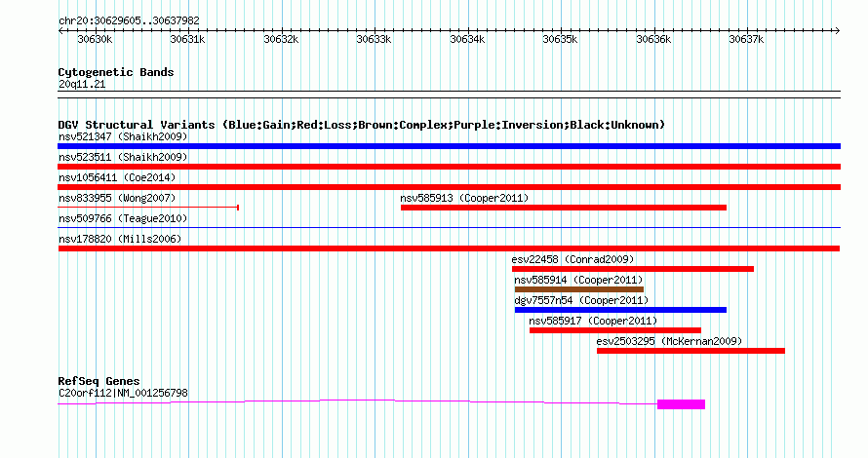
Task: Open the esv2503295 (McKernan2009) red bar
Action: [690, 351]
